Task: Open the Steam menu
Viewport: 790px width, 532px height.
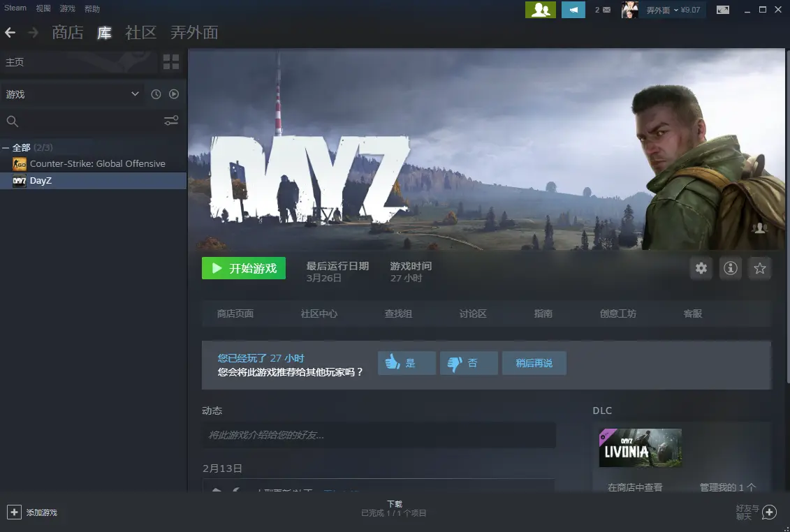Action: click(x=15, y=8)
